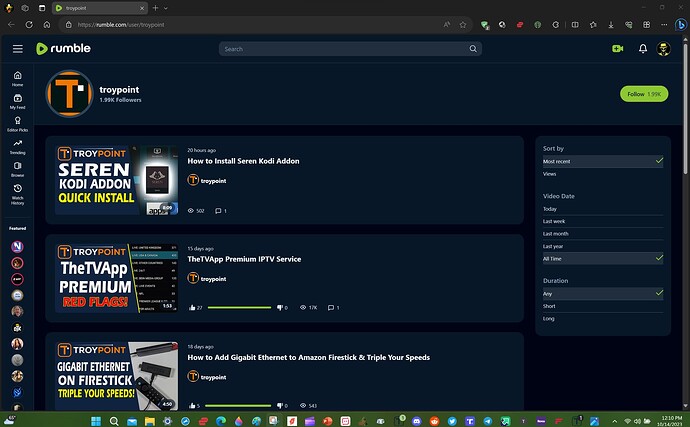Open Editor Picks in sidebar
Viewport: 690px width, 427px height.
tap(18, 124)
